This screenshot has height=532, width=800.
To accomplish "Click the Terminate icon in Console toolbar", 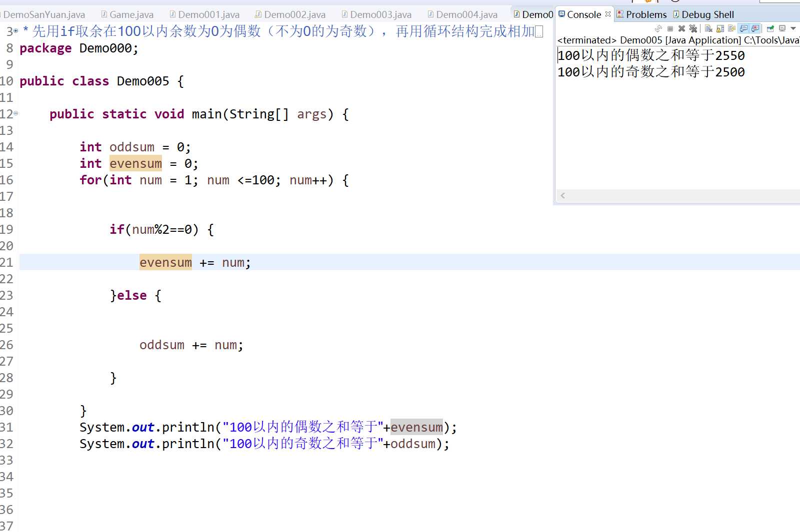I will click(670, 28).
